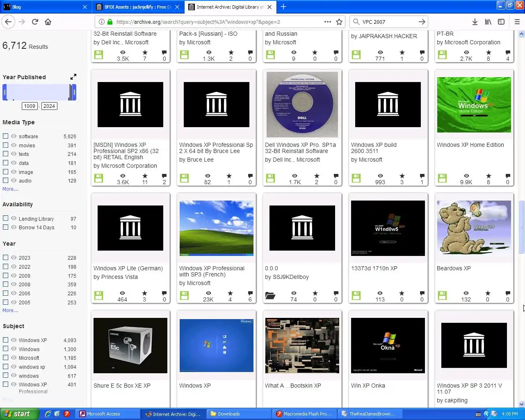Open a new tab with the plus button
This screenshot has height=420, width=525.
pos(283,7)
